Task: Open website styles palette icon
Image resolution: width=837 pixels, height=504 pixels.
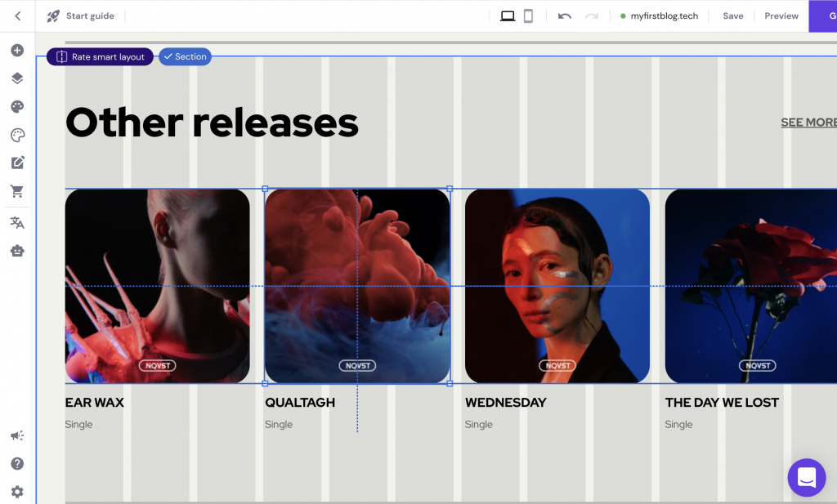Action: [17, 107]
